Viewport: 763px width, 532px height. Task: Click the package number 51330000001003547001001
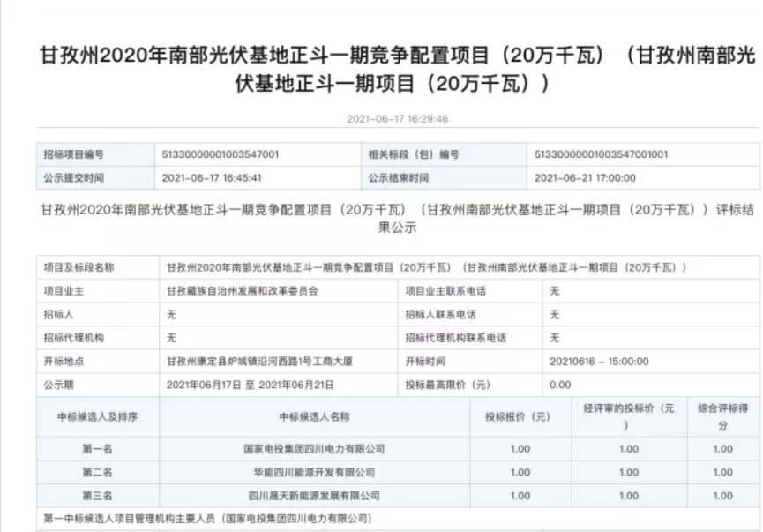[602, 154]
